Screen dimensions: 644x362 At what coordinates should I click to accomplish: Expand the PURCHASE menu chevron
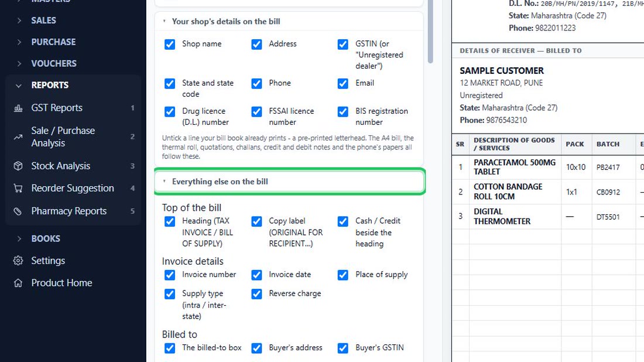tap(19, 42)
